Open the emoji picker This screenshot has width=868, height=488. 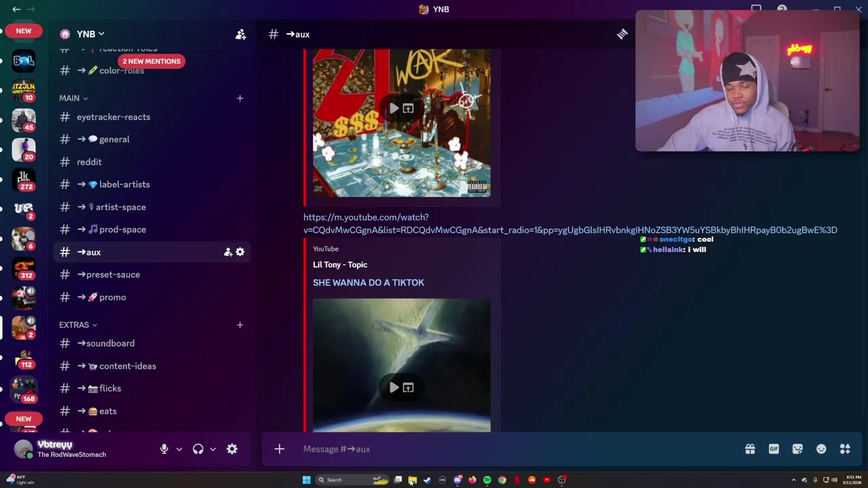pyautogui.click(x=821, y=449)
